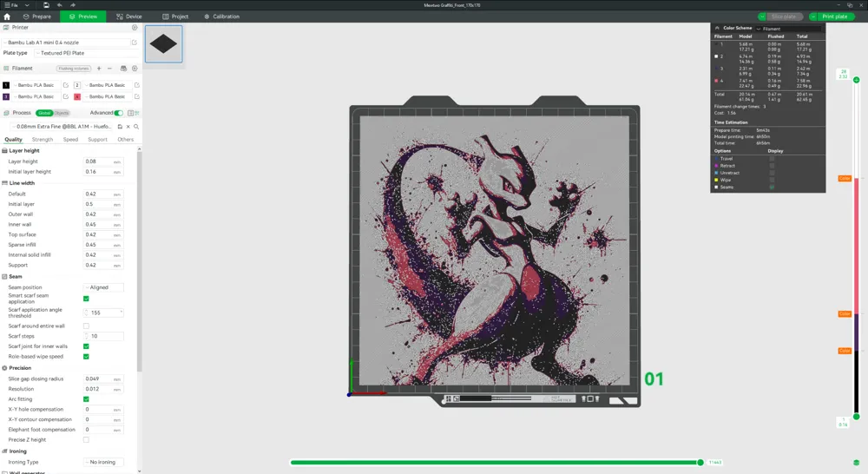Click the save project icon
Viewport: 868px width, 474px height.
[46, 5]
